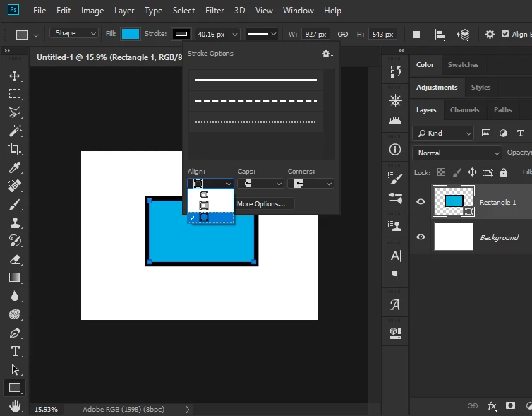This screenshot has height=416, width=532.
Task: Select the Move tool
Action: click(x=15, y=76)
